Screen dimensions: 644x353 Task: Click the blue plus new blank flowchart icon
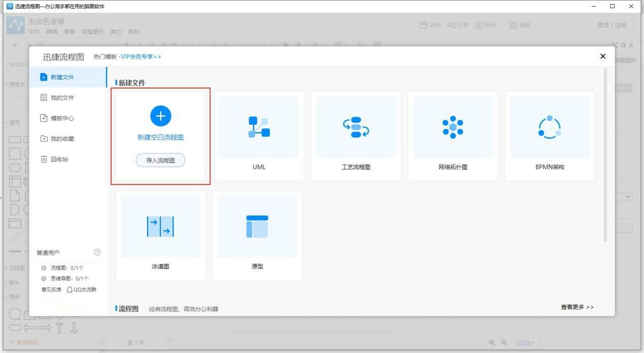[160, 116]
